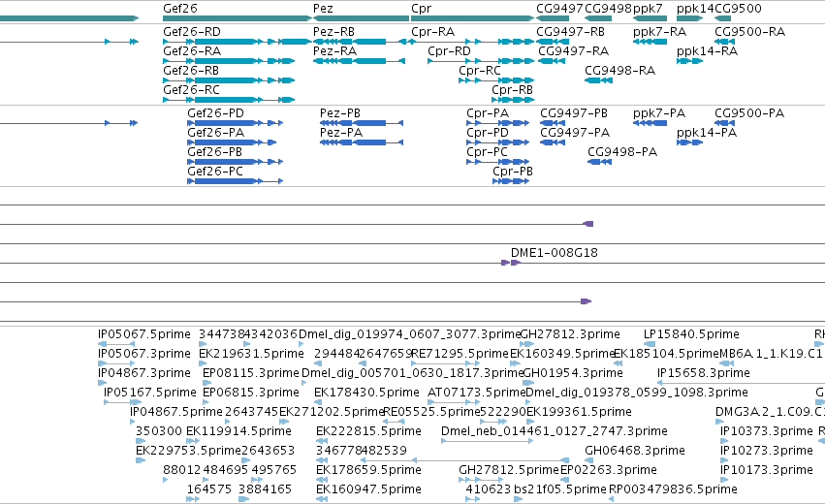Viewport: 825px width, 504px height.
Task: Select EST IP05167.5prime
Action: [x=122, y=402]
